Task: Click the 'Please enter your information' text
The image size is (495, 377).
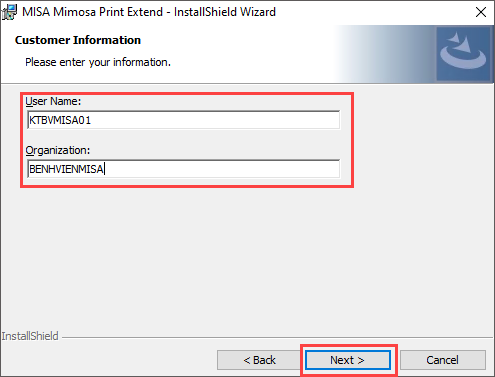Action: point(98,62)
